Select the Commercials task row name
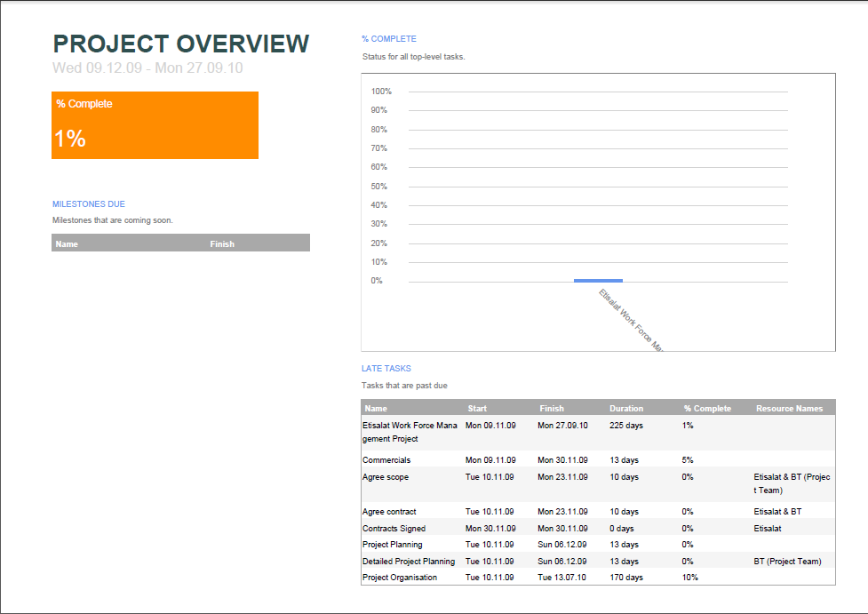868x614 pixels. tap(386, 460)
